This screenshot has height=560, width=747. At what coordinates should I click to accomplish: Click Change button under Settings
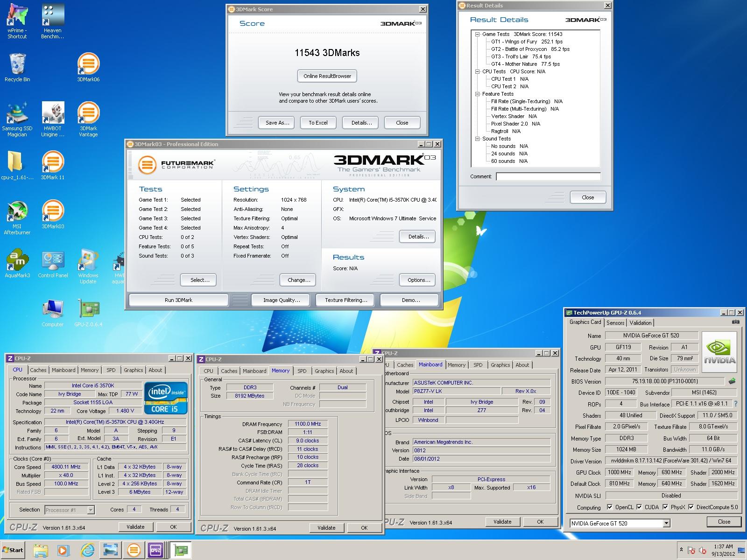[x=299, y=280]
